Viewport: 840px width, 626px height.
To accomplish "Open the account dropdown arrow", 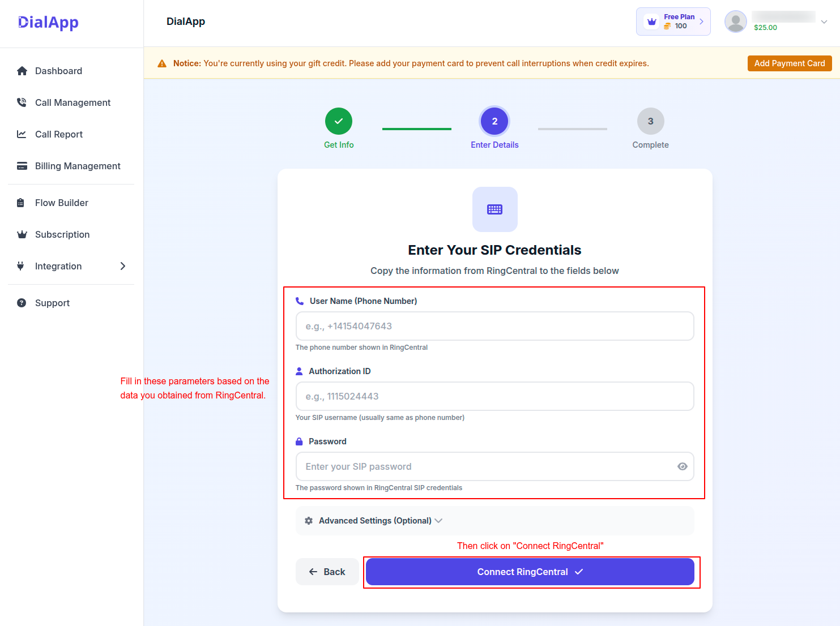I will [824, 22].
